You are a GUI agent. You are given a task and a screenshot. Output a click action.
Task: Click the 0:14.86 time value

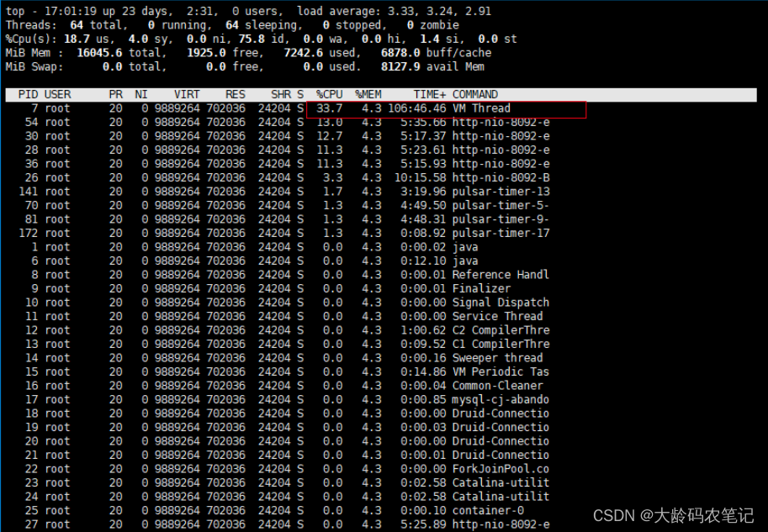pyautogui.click(x=424, y=372)
